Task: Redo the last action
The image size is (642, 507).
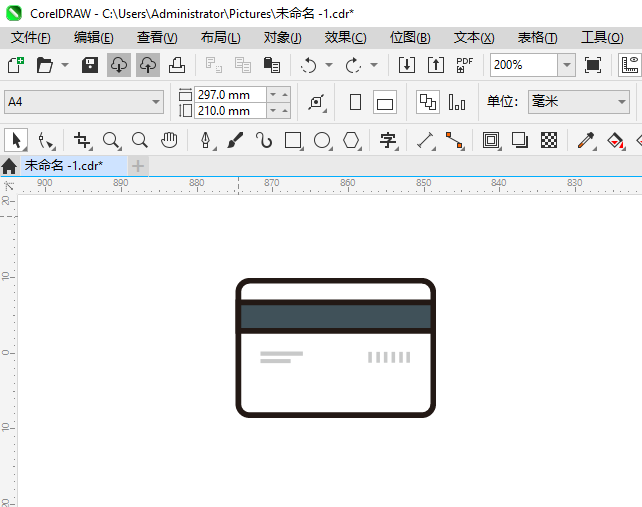Action: [x=353, y=65]
